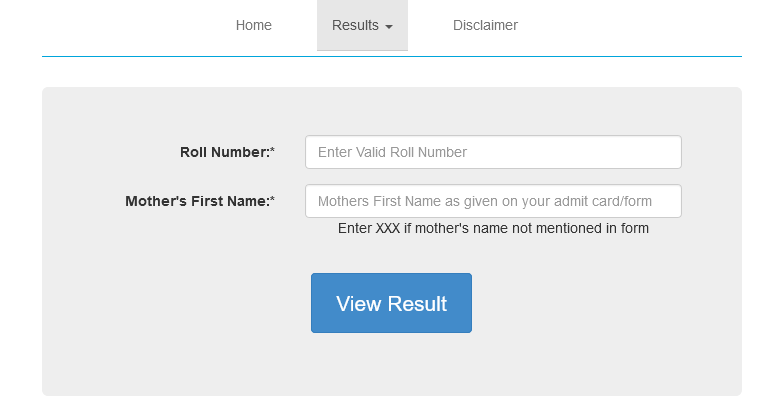Go to the Home page link
Screen dimensions: 767x418
pyautogui.click(x=253, y=25)
